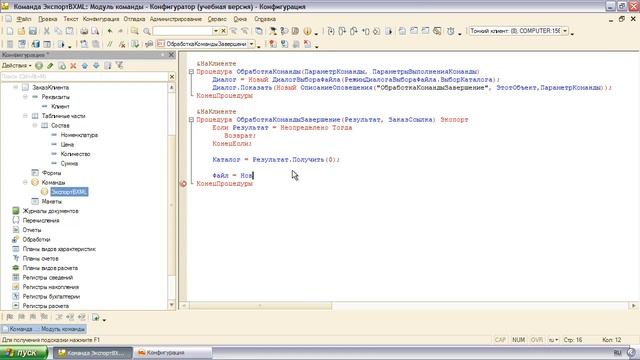
Task: Open the Администрирование menu
Action: point(176,19)
